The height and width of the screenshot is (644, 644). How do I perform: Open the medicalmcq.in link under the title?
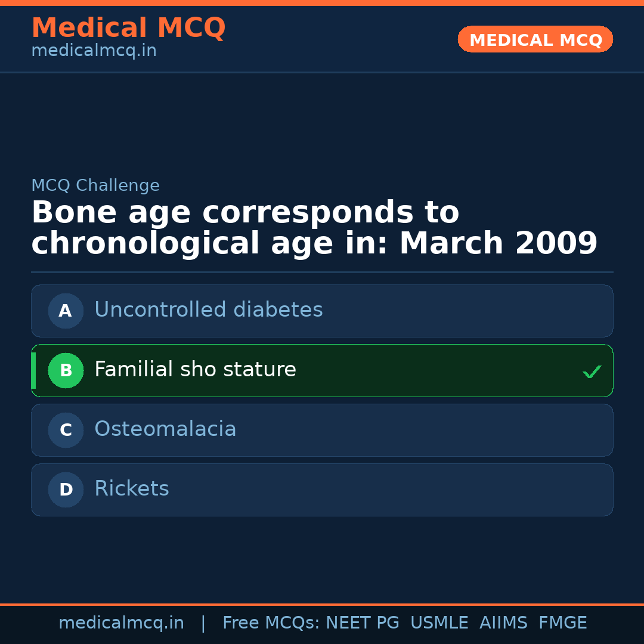[94, 51]
